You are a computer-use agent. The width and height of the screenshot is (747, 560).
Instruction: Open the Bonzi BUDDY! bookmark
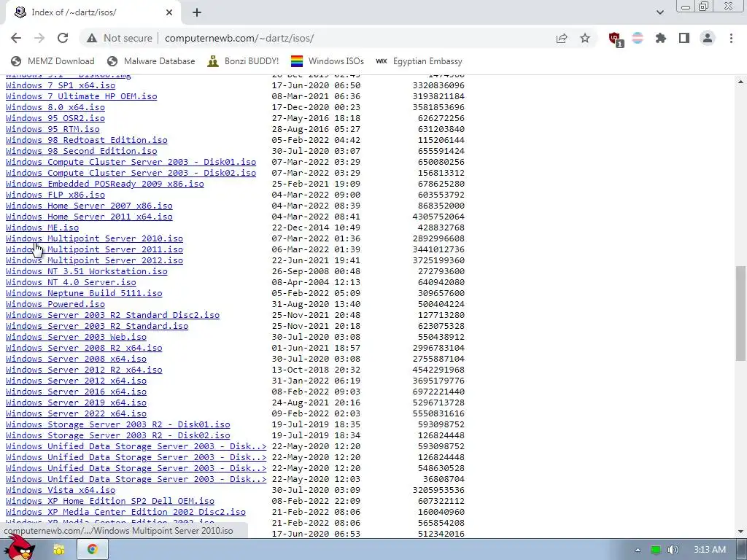tap(243, 61)
